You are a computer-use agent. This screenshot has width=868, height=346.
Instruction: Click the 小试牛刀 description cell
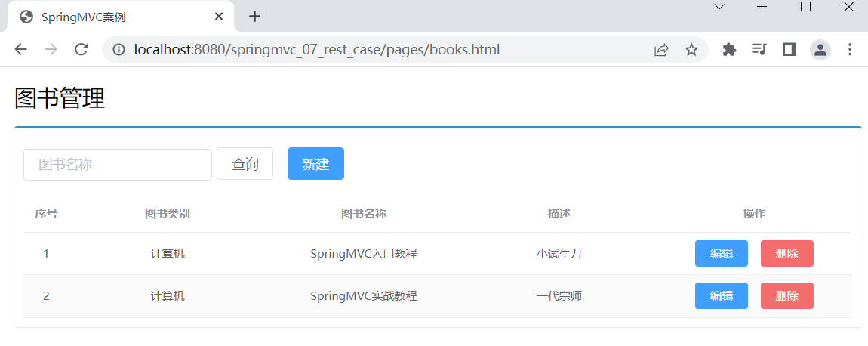[x=559, y=254]
